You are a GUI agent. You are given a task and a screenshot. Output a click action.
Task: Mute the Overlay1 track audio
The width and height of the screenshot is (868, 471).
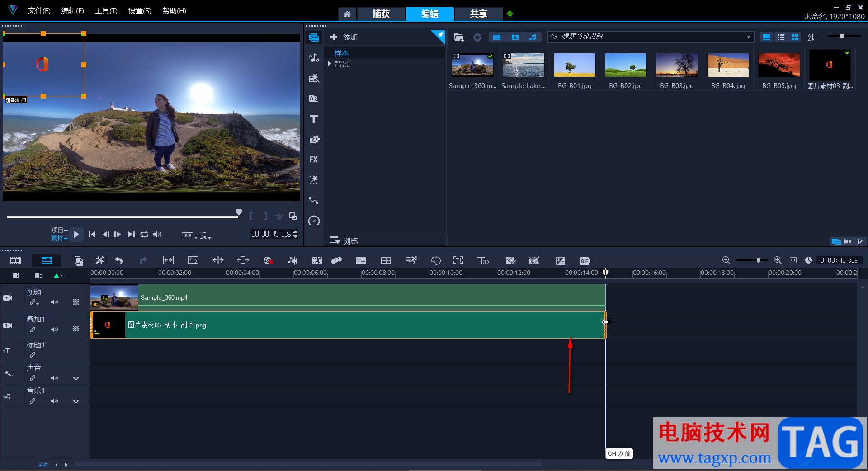tap(54, 330)
